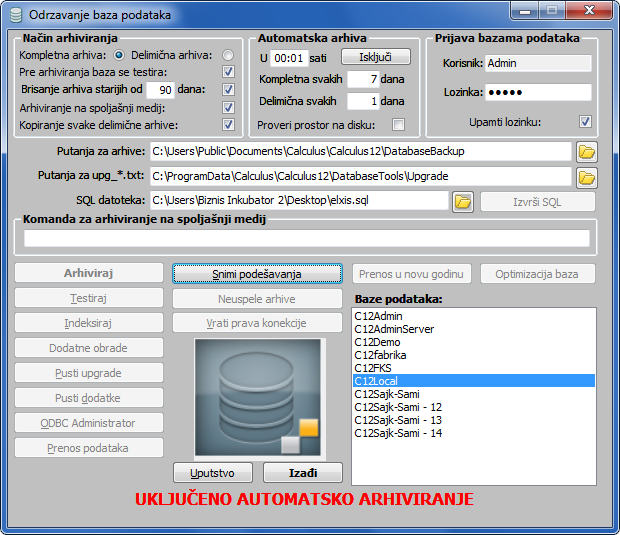The width and height of the screenshot is (620, 535).
Task: Click the Isključi button
Action: [x=376, y=57]
